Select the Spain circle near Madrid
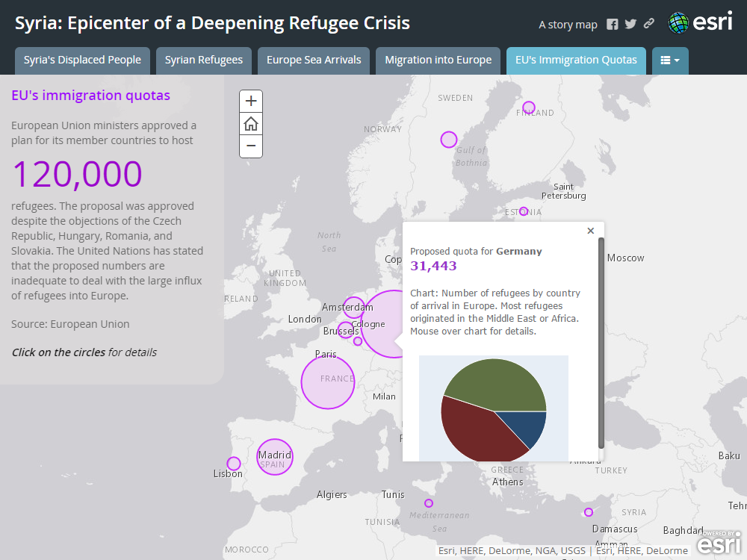Viewport: 747px width, 560px height. tap(274, 457)
